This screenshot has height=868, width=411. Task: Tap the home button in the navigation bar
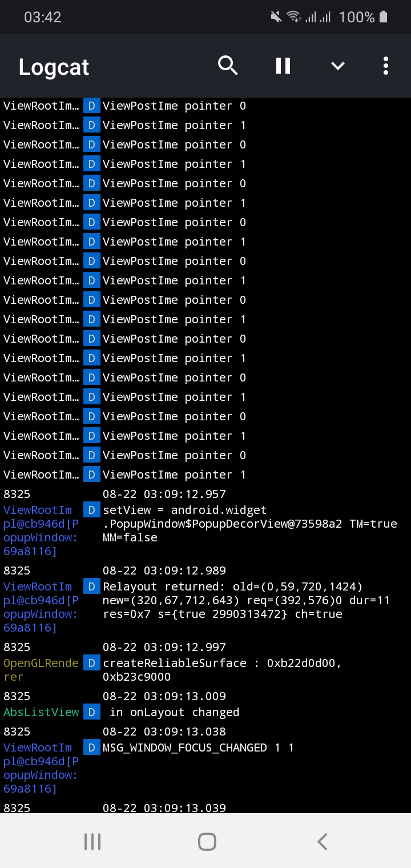207,841
